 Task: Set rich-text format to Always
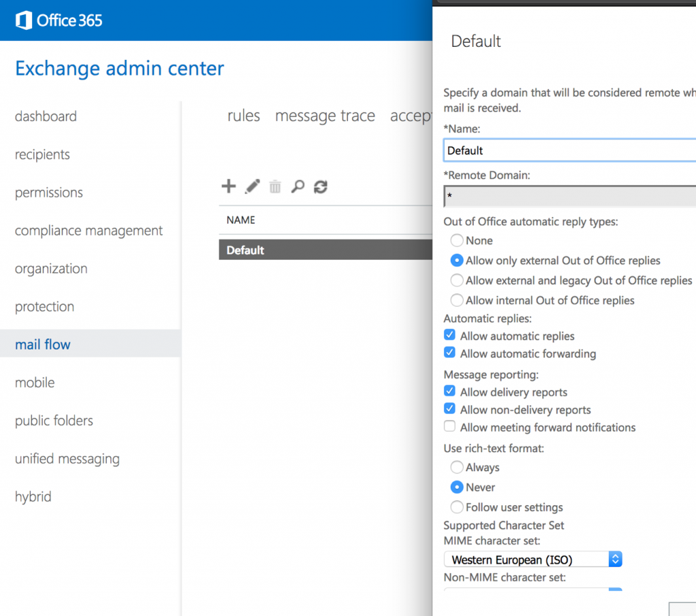[457, 467]
